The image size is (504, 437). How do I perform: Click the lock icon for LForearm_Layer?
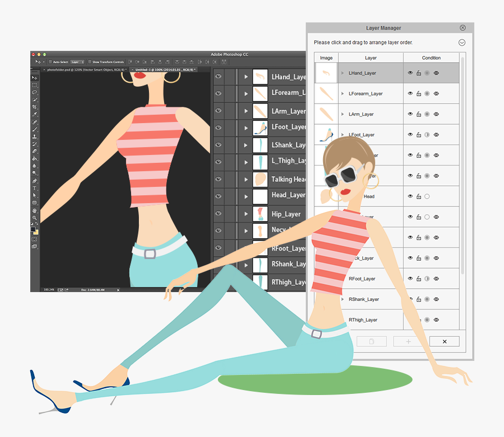coord(418,93)
